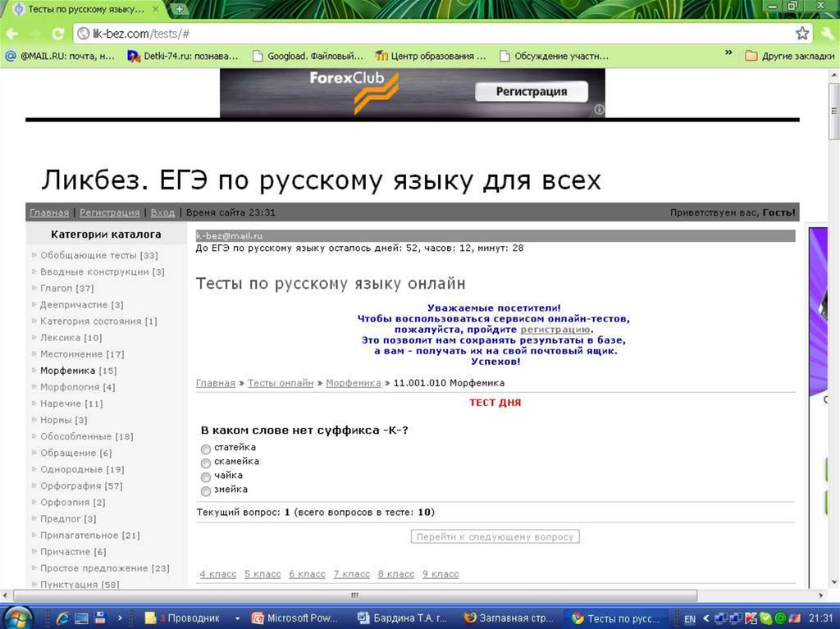Click the Show Desktop quick launch icon
The width and height of the screenshot is (840, 629).
pos(81,618)
